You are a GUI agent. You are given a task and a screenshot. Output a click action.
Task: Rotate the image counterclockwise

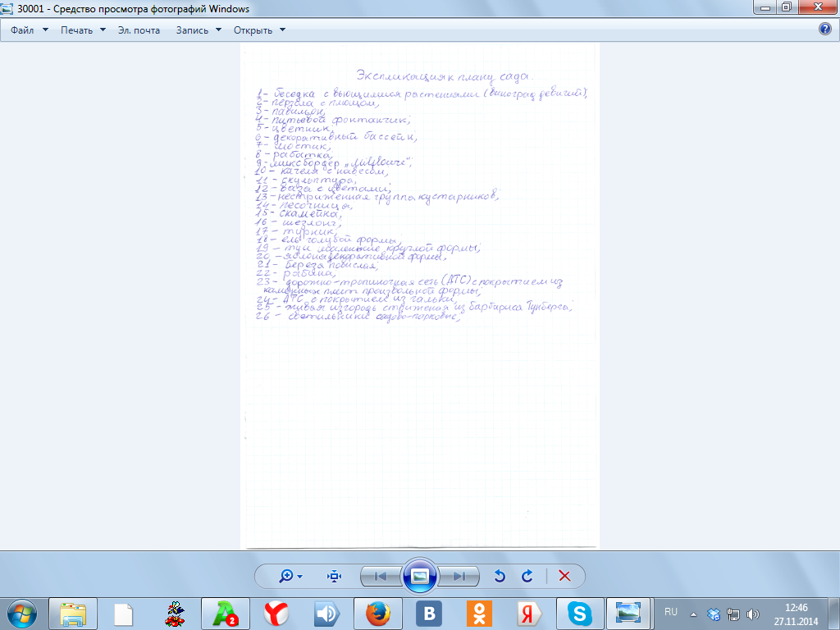tap(499, 576)
